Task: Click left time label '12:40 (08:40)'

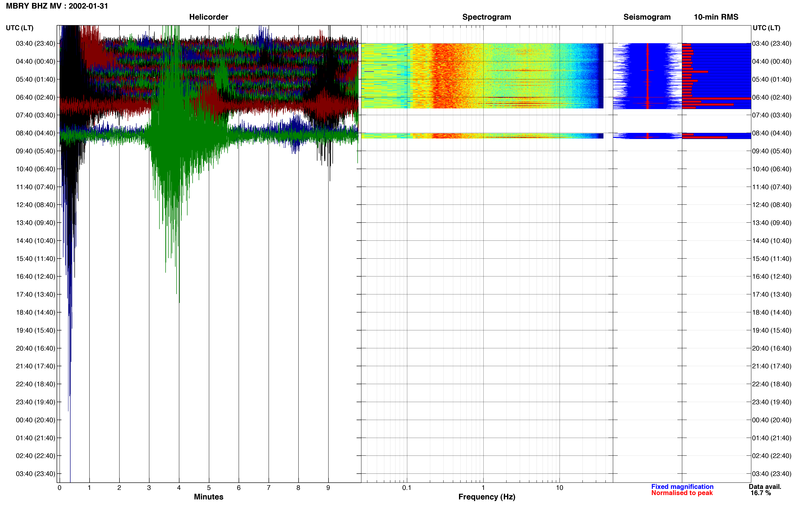Action: (36, 205)
